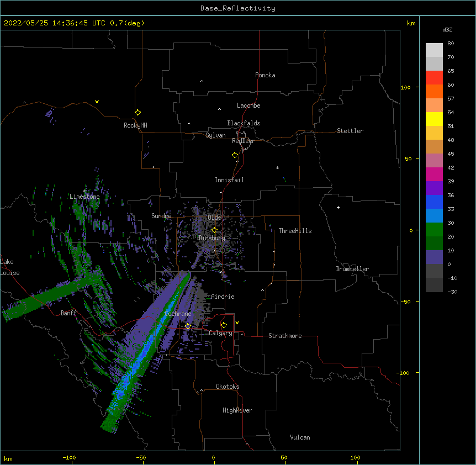Click the dBZ legend heading
Image resolution: width=476 pixels, height=465 pixels.
coord(447,29)
